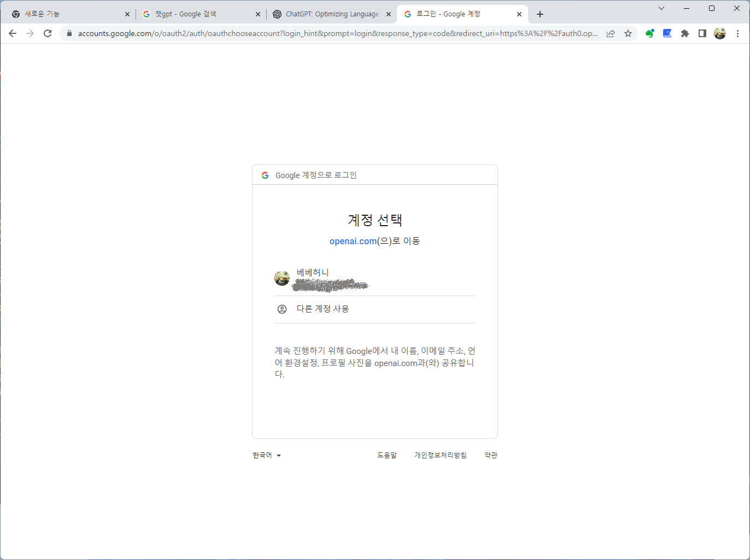Open the 도움말 help link
The width and height of the screenshot is (750, 560).
pyautogui.click(x=387, y=455)
